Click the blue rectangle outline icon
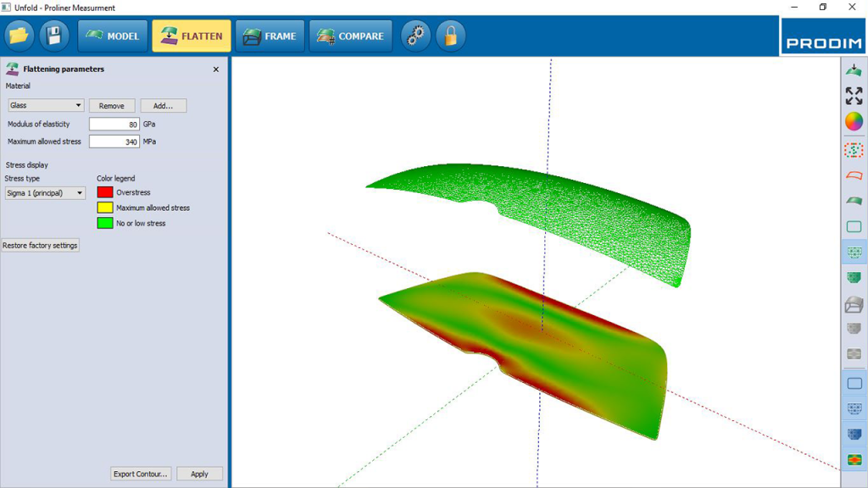 point(854,384)
